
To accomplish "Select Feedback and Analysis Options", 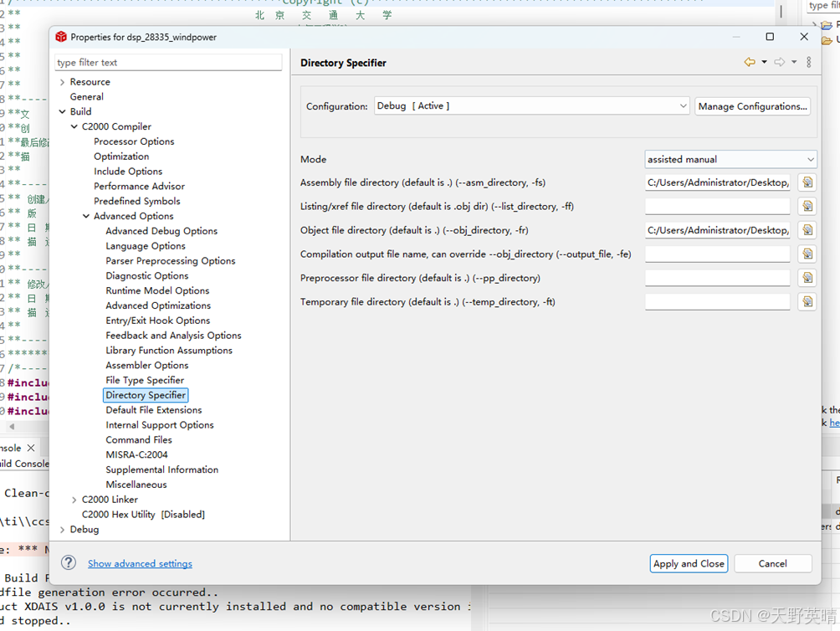I will (x=173, y=336).
